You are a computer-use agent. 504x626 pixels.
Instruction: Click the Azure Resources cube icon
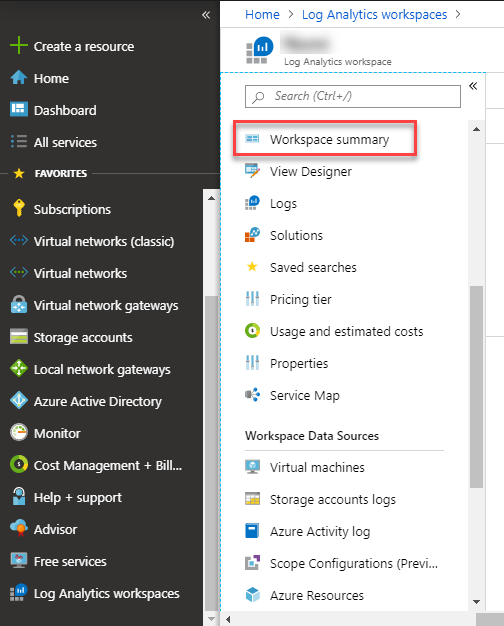[x=252, y=594]
